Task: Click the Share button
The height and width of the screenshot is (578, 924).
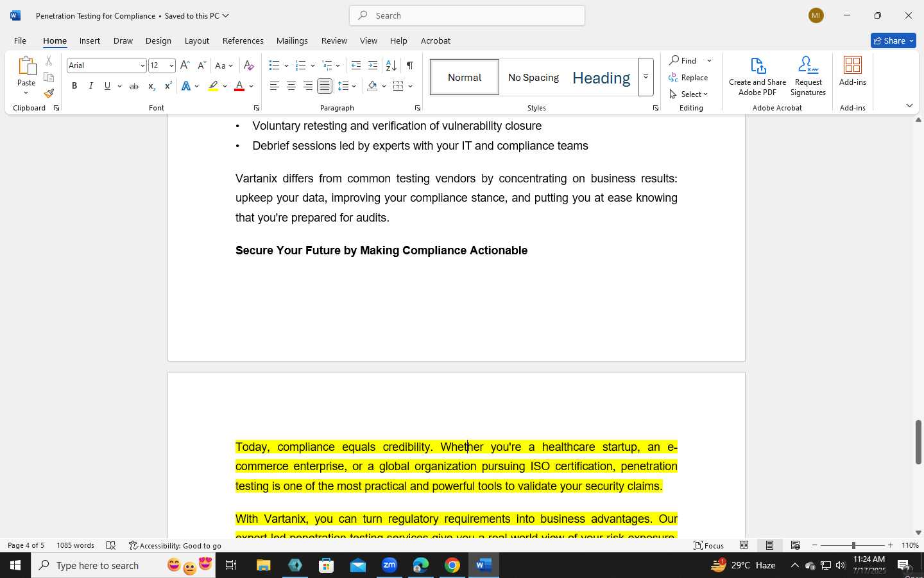Action: pyautogui.click(x=893, y=40)
